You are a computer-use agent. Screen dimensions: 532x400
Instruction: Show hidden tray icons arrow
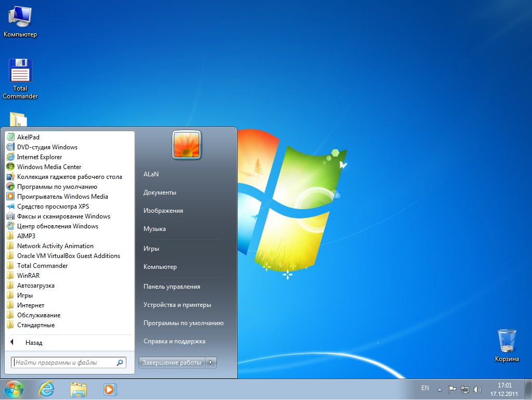439,390
